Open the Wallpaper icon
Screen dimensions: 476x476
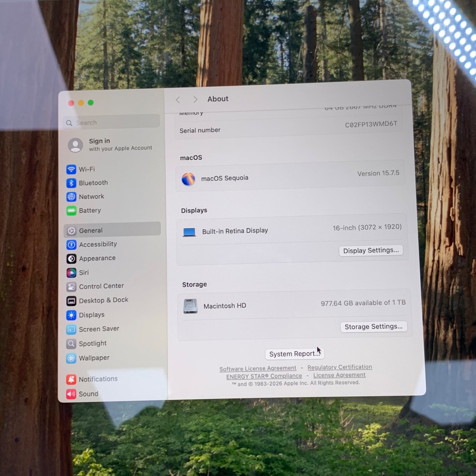pos(71,358)
